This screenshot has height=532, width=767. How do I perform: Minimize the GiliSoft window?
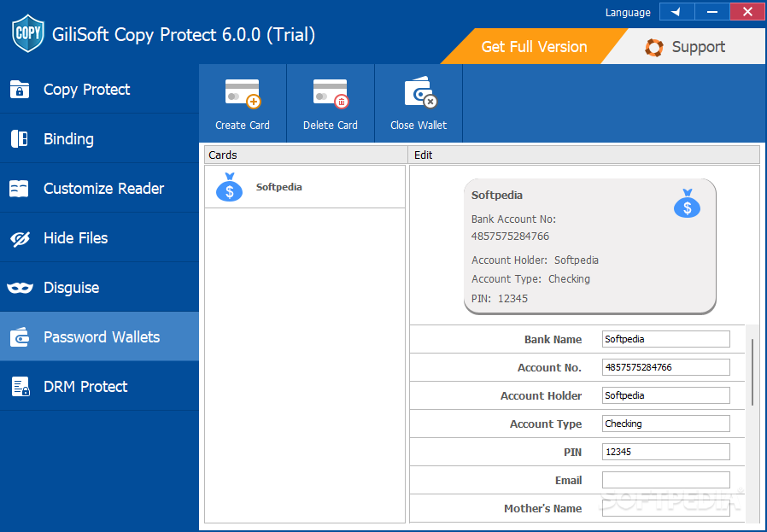712,12
